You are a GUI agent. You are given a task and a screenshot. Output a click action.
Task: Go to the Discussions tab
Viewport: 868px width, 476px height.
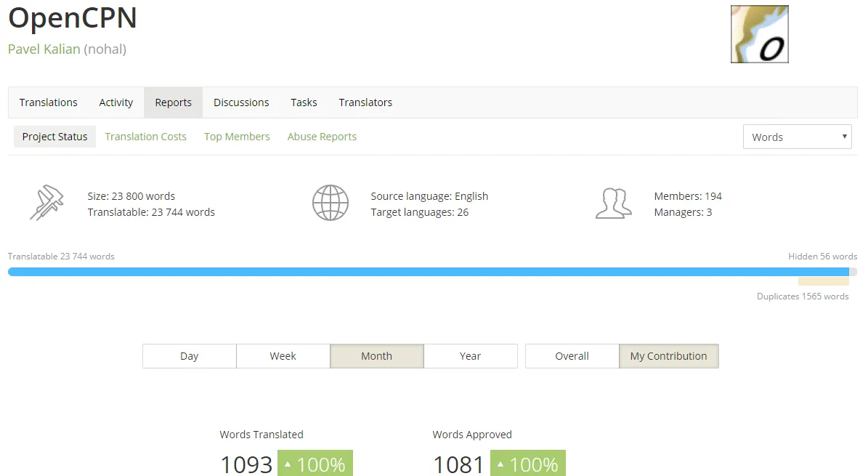point(241,102)
